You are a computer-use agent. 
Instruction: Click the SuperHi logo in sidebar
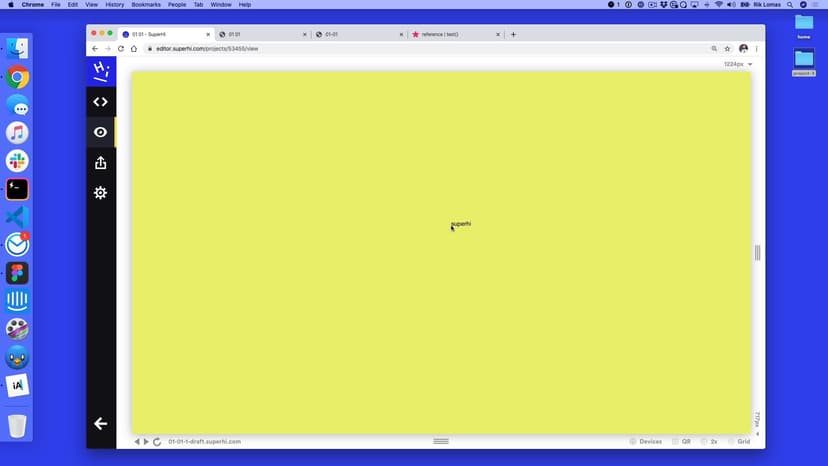[100, 71]
